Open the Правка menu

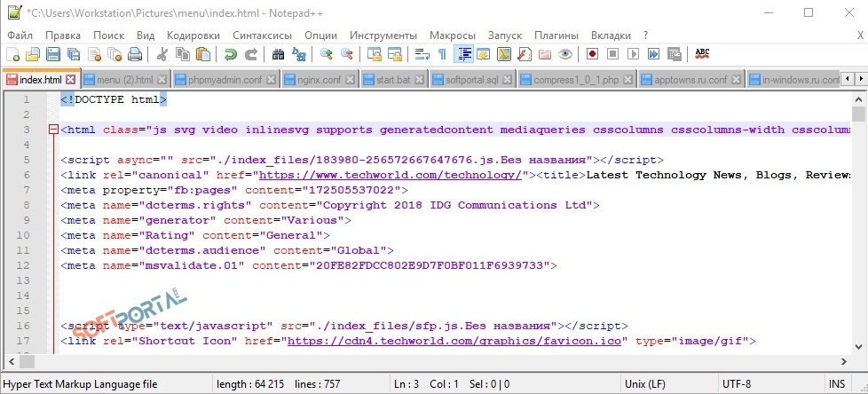[x=62, y=35]
